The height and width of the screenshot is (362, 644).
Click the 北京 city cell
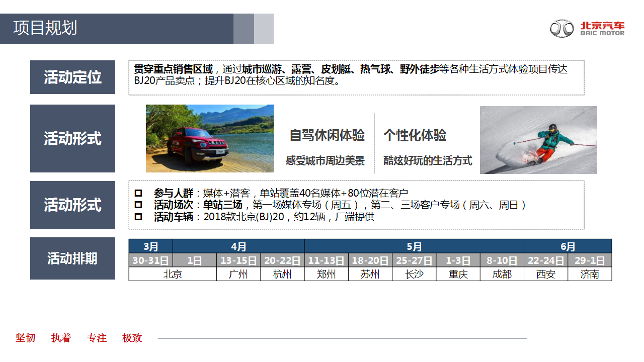click(x=173, y=274)
